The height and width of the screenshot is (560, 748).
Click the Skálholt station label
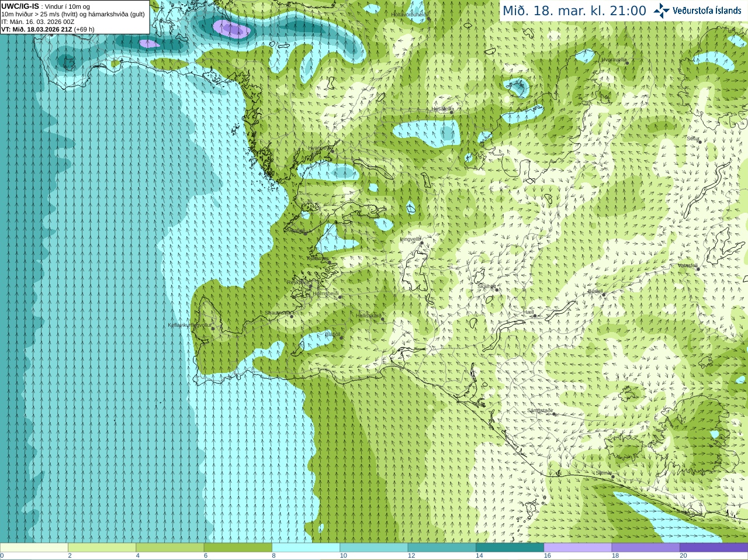click(486, 286)
